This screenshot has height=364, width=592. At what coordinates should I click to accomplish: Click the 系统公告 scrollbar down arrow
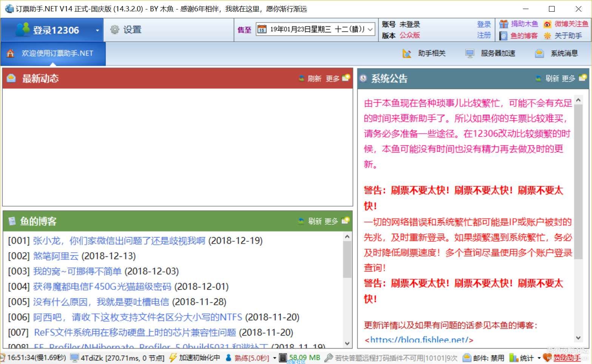pyautogui.click(x=578, y=338)
